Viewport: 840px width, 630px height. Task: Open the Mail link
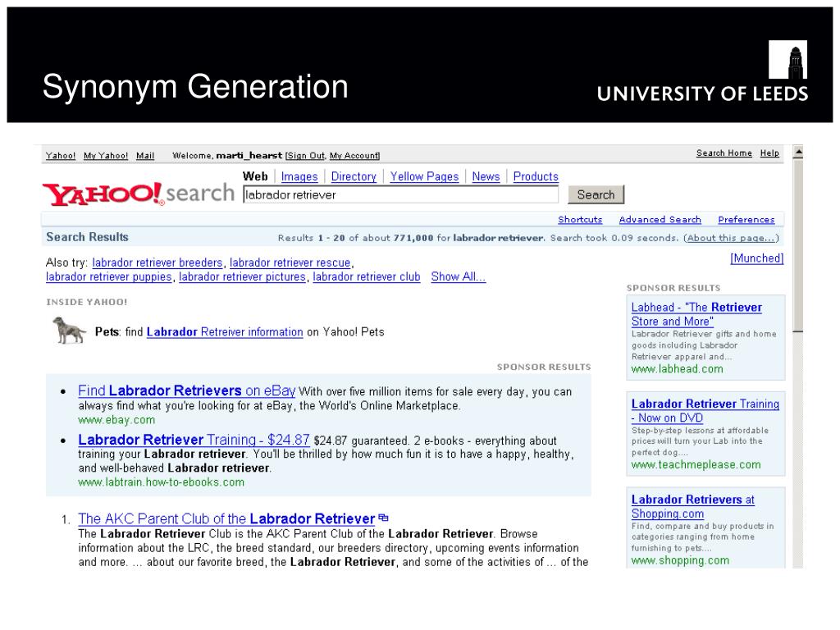click(145, 155)
